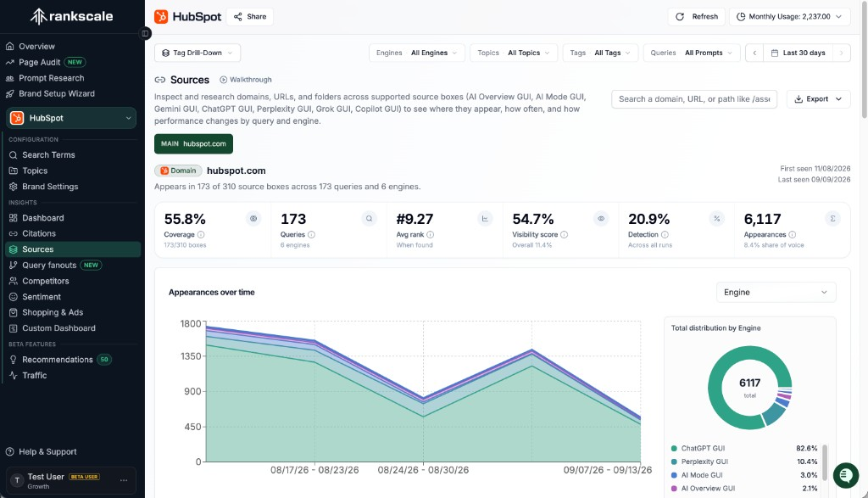Click the rankscale logo

point(71,17)
